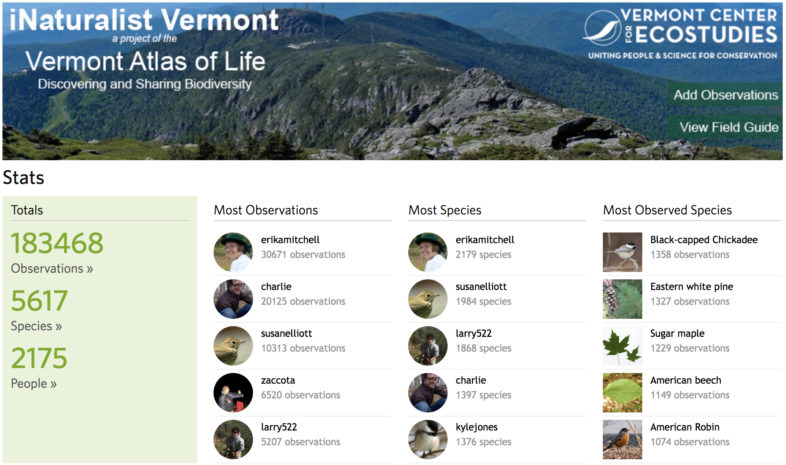Select kylejones's chickadee avatar

(x=428, y=440)
